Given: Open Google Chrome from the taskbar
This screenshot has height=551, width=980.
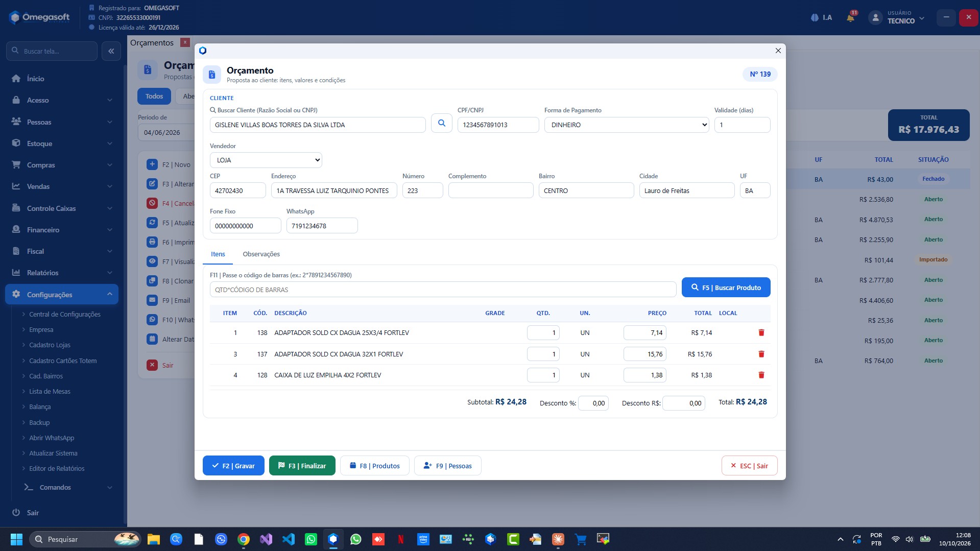Looking at the screenshot, I should pos(244,539).
